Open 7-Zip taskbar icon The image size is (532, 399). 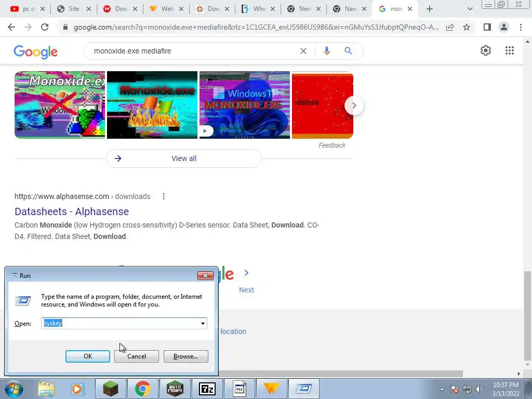pos(207,389)
